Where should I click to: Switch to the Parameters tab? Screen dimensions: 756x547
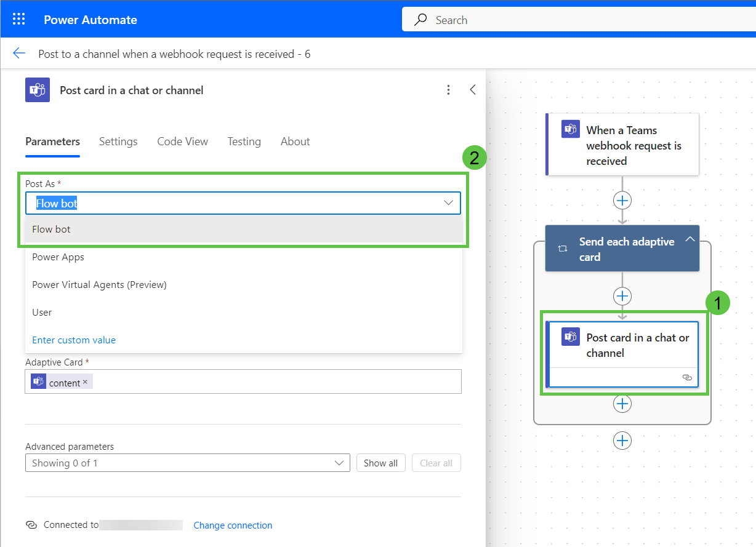(52, 142)
